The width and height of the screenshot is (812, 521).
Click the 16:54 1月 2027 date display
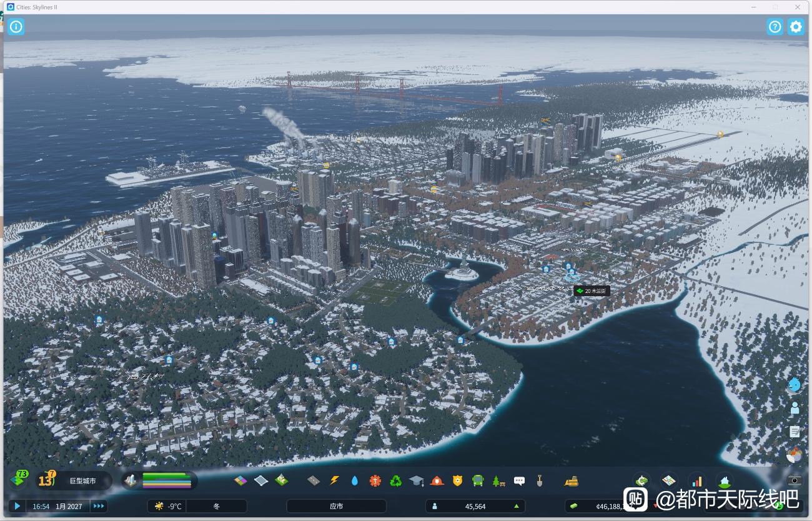click(57, 506)
